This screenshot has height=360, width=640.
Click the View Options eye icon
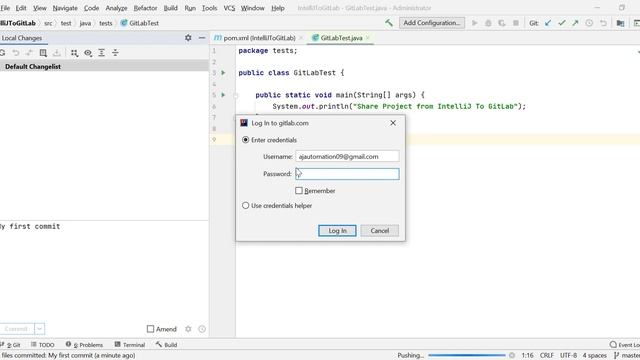[x=88, y=53]
